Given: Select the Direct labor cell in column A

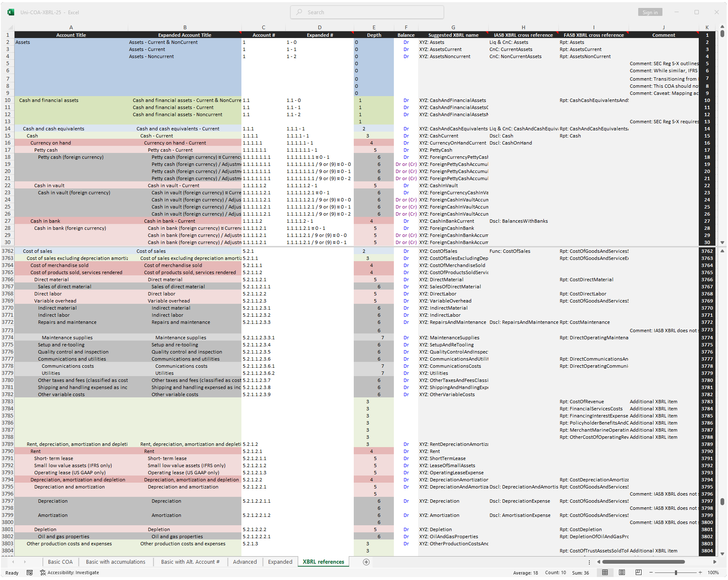Looking at the screenshot, I should coord(71,294).
